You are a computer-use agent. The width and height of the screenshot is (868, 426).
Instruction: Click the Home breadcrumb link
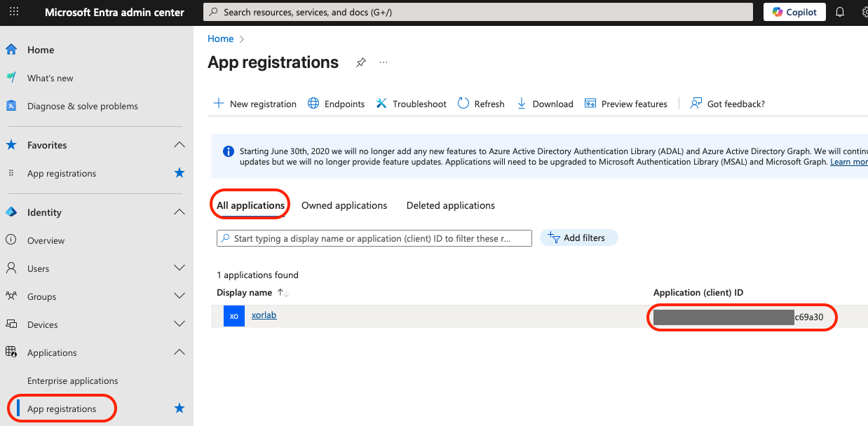[221, 39]
